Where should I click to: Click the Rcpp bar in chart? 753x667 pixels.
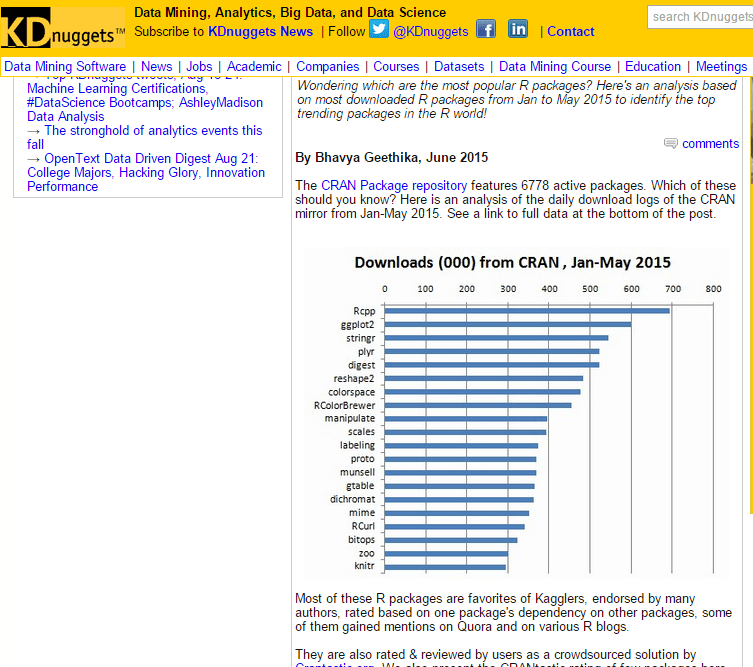click(527, 311)
